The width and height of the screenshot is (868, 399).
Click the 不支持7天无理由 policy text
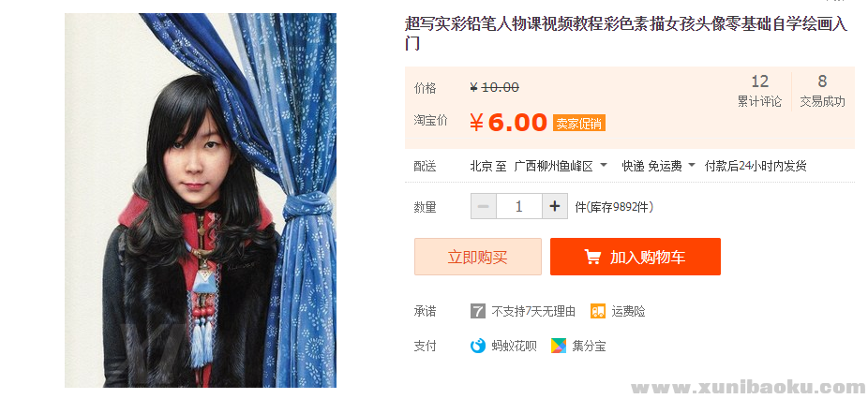(533, 312)
